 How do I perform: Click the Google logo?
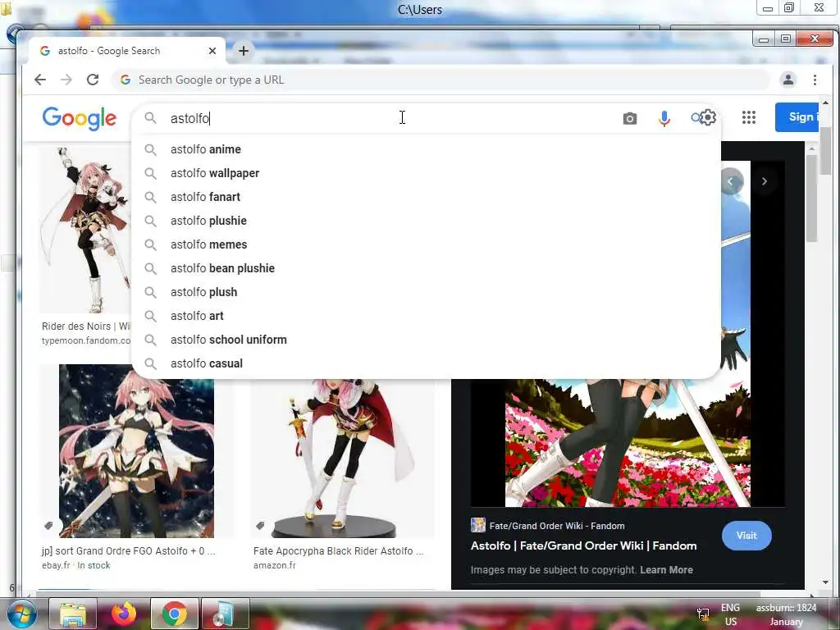click(x=80, y=118)
